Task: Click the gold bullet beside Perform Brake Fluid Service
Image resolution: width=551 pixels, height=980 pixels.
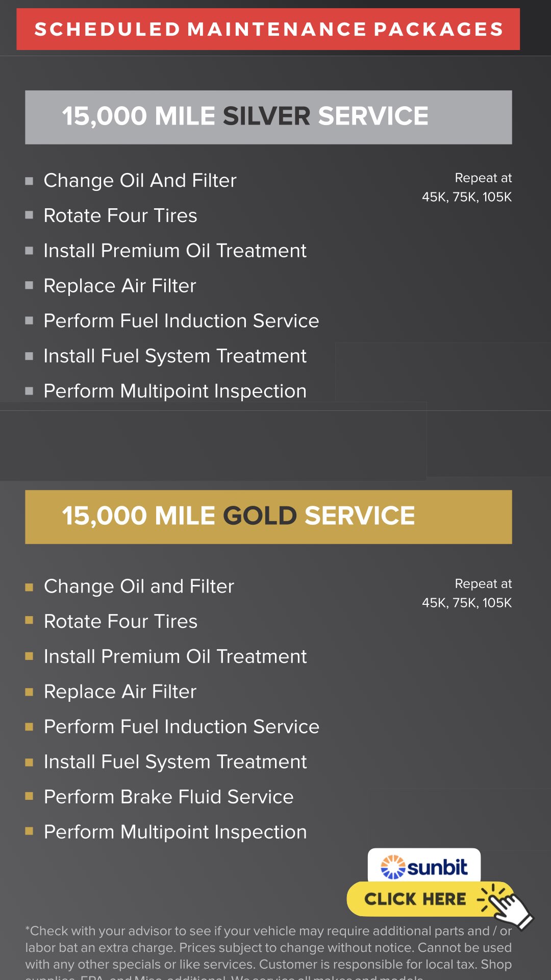Action: click(x=29, y=796)
